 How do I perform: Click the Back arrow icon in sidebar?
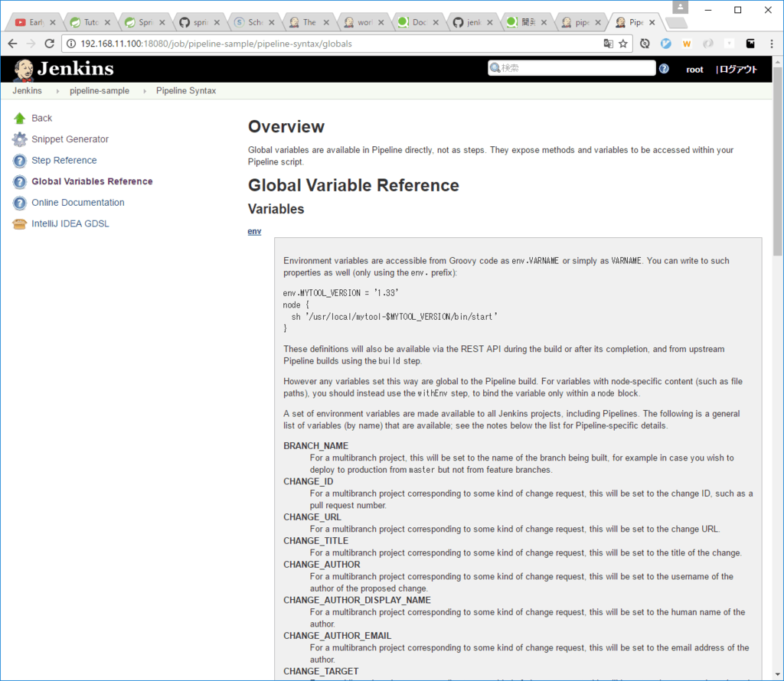click(x=19, y=118)
